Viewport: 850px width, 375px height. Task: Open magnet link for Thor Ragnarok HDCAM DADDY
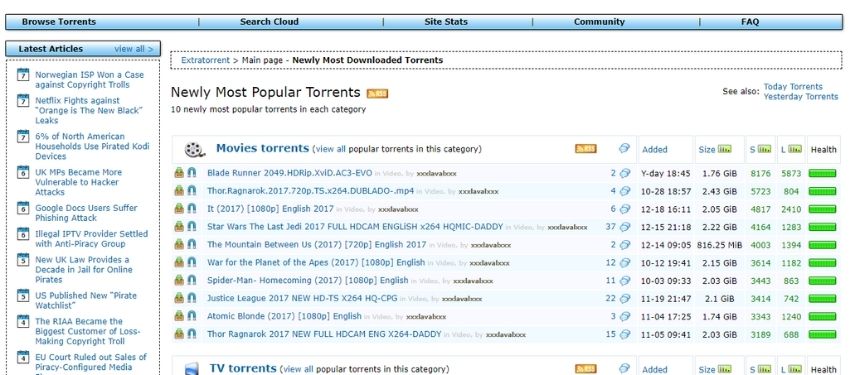[x=191, y=334]
